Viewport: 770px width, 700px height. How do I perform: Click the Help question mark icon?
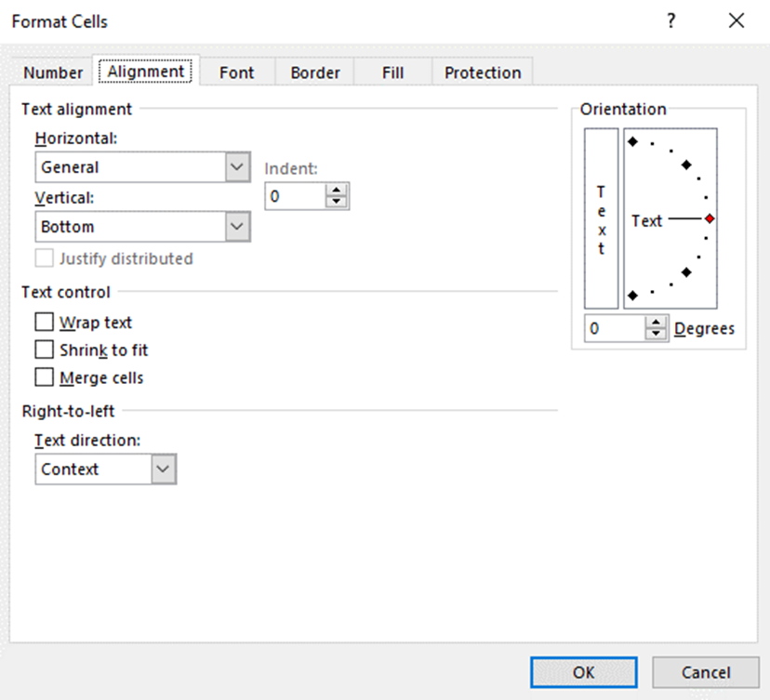pos(670,21)
